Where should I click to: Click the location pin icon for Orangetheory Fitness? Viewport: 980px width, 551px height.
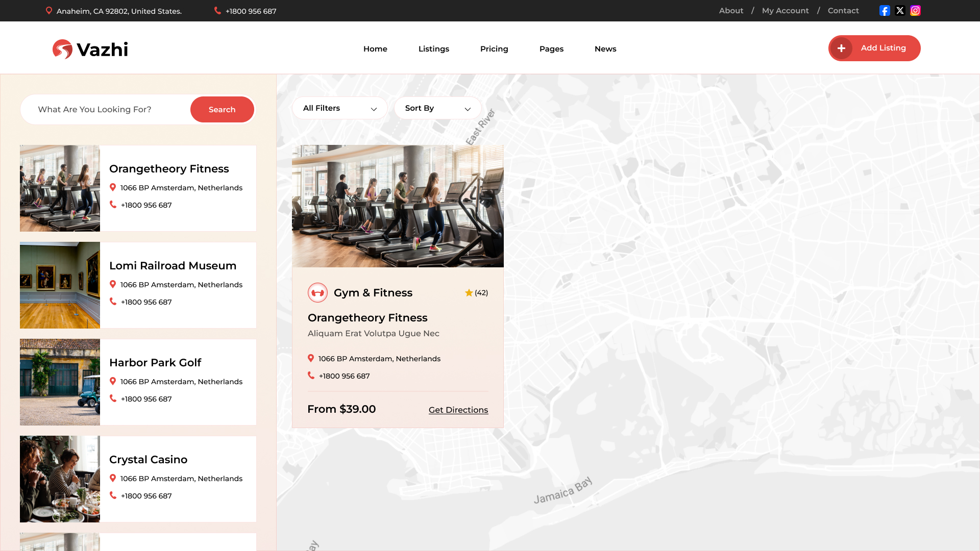point(114,187)
